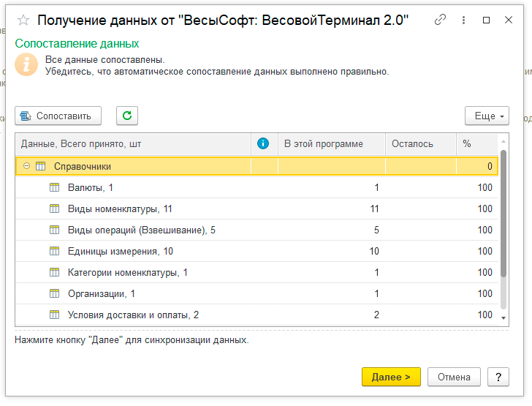
Task: Select Условия доставки и оплаты row
Action: (x=133, y=315)
